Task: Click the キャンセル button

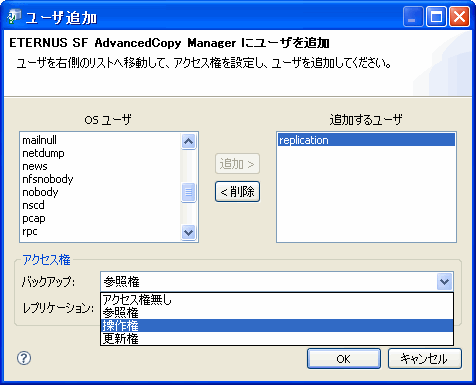Action: pyautogui.click(x=425, y=359)
